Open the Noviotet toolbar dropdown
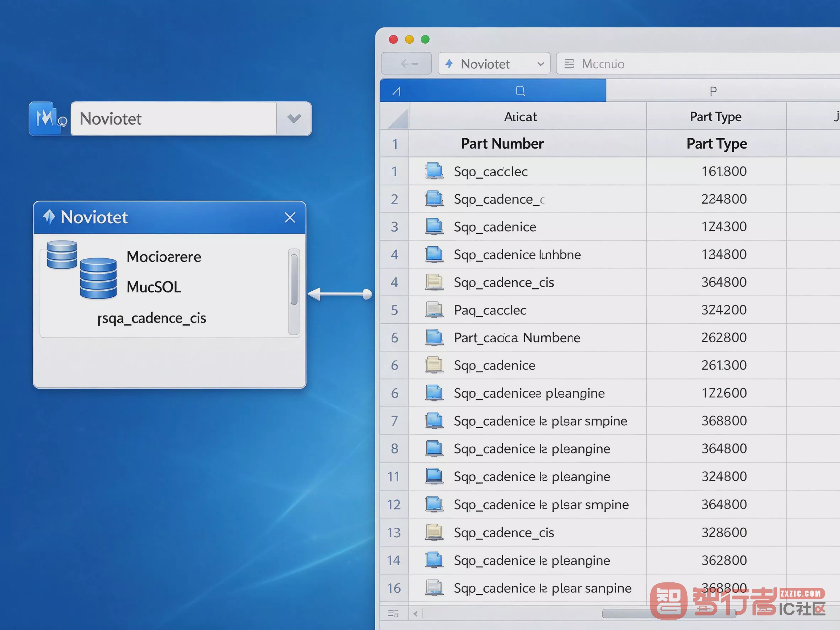This screenshot has width=840, height=630. [x=494, y=64]
